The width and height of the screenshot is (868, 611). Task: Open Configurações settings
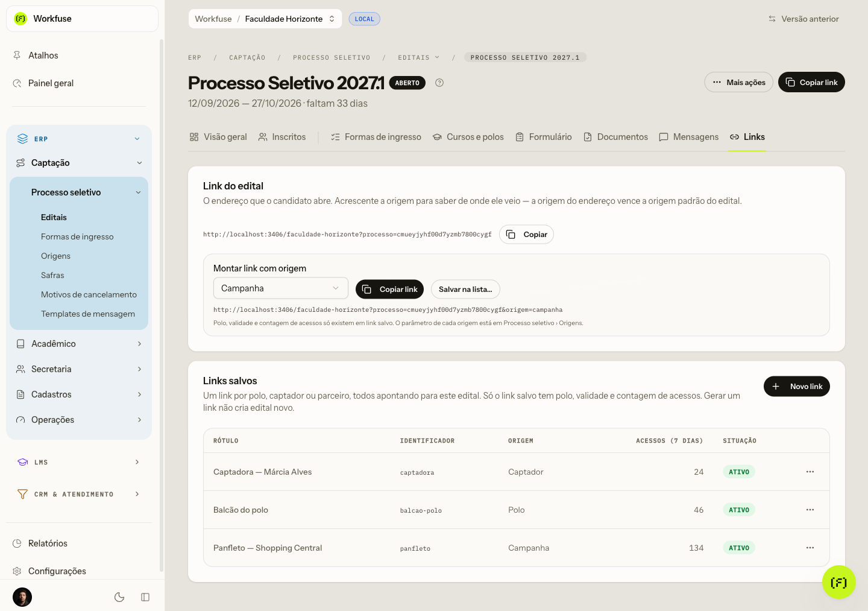point(79,571)
